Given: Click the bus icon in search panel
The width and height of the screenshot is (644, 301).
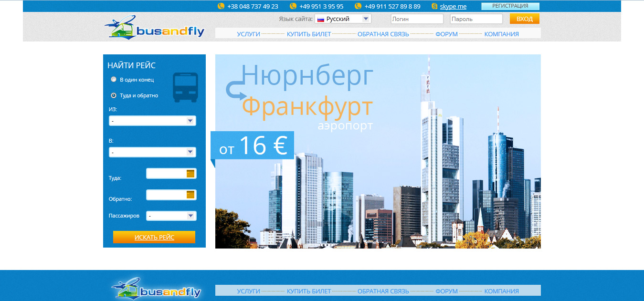Looking at the screenshot, I should pos(185,88).
